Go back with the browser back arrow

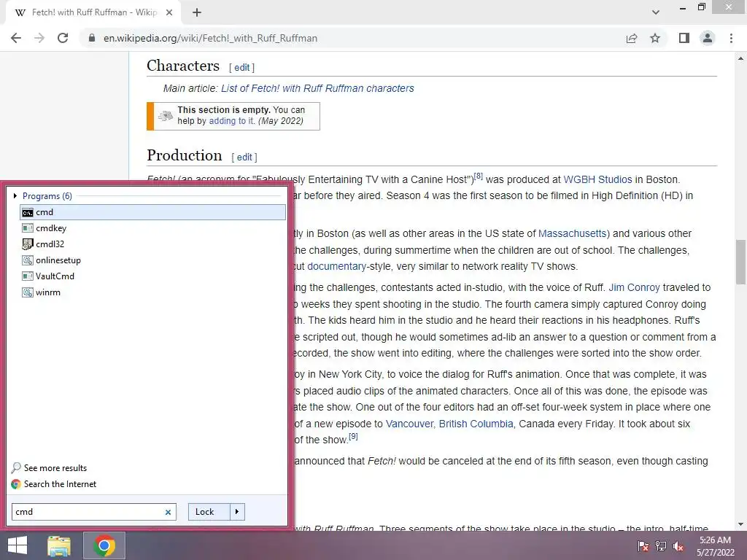(16, 38)
